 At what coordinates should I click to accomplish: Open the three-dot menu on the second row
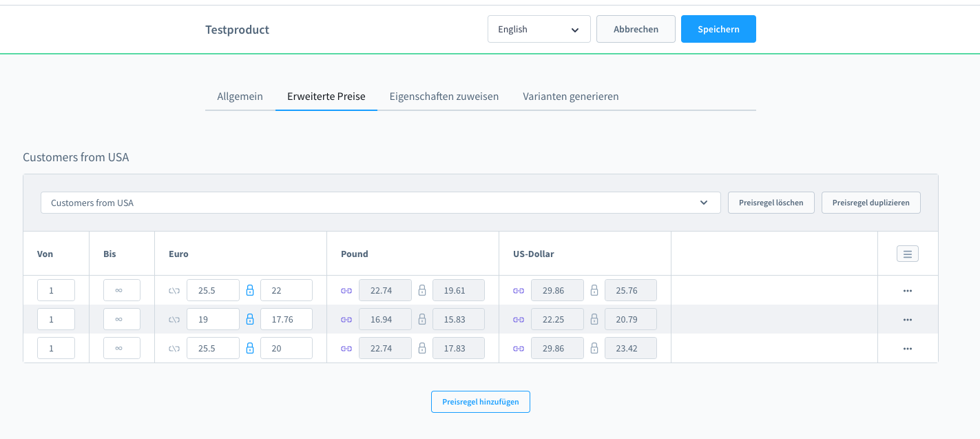907,319
